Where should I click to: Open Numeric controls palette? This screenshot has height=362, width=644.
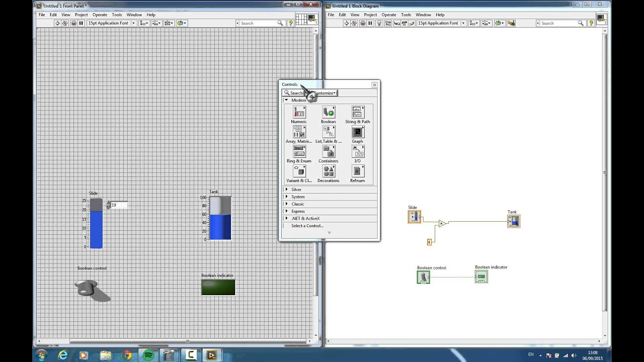[299, 115]
